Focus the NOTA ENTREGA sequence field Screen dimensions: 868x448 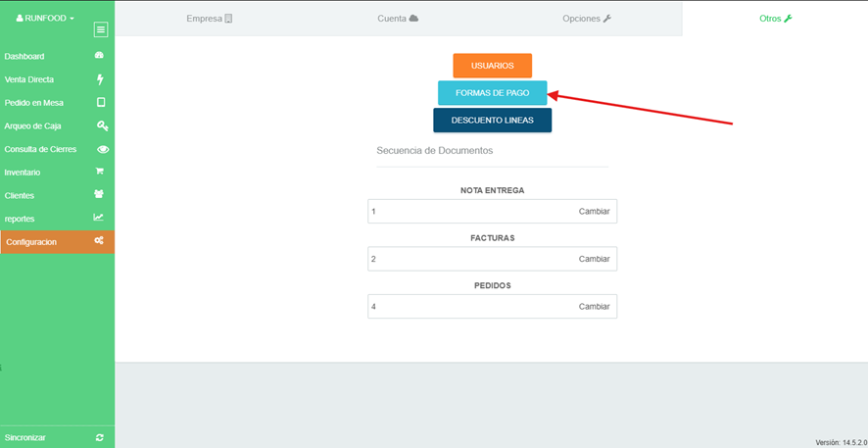click(492, 212)
